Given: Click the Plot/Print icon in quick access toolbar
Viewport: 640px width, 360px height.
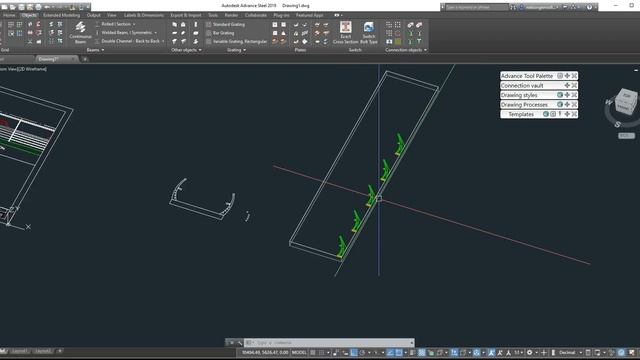Looking at the screenshot, I should pyautogui.click(x=38, y=7).
